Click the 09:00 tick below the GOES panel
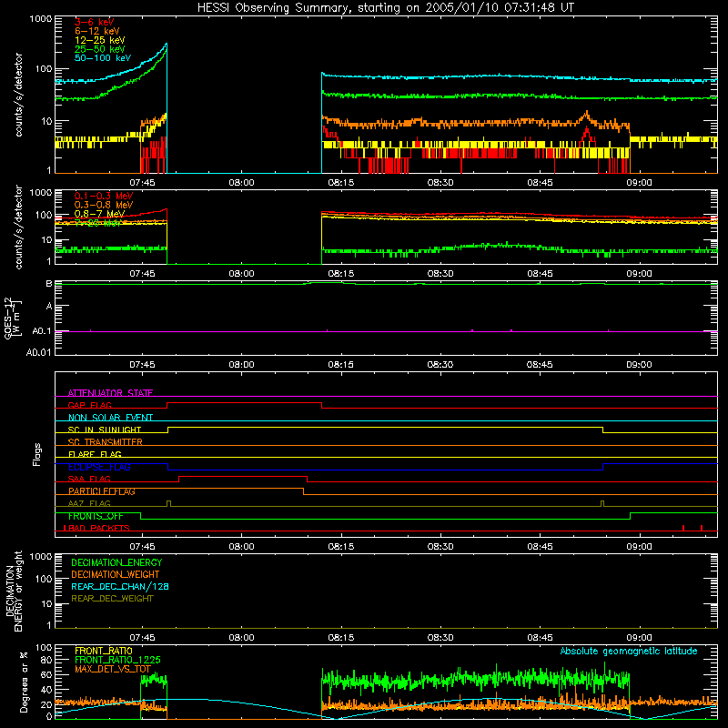 639,365
